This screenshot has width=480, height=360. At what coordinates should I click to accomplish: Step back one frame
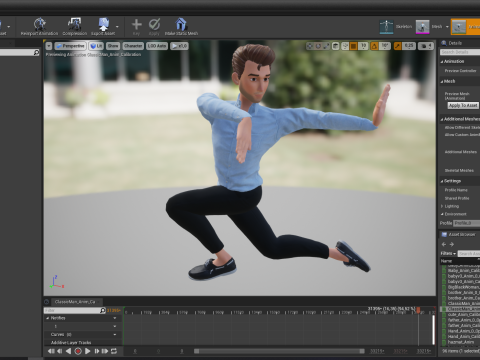(60, 351)
